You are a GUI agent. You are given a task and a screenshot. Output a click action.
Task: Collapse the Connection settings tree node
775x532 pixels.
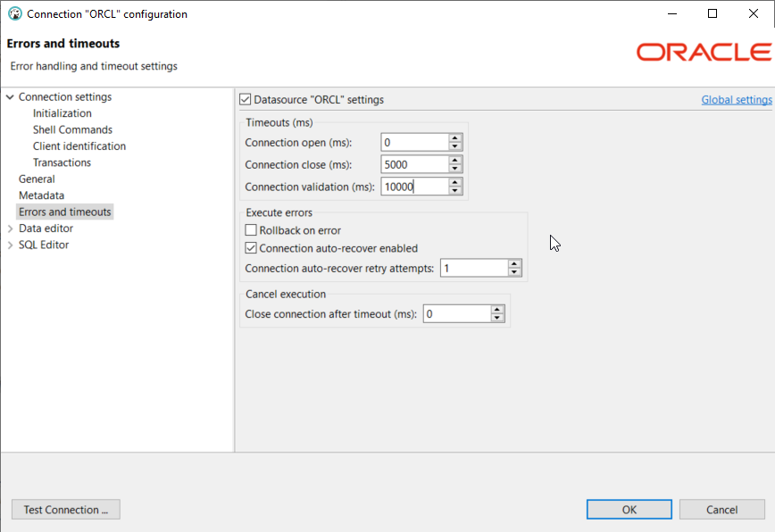[x=9, y=96]
